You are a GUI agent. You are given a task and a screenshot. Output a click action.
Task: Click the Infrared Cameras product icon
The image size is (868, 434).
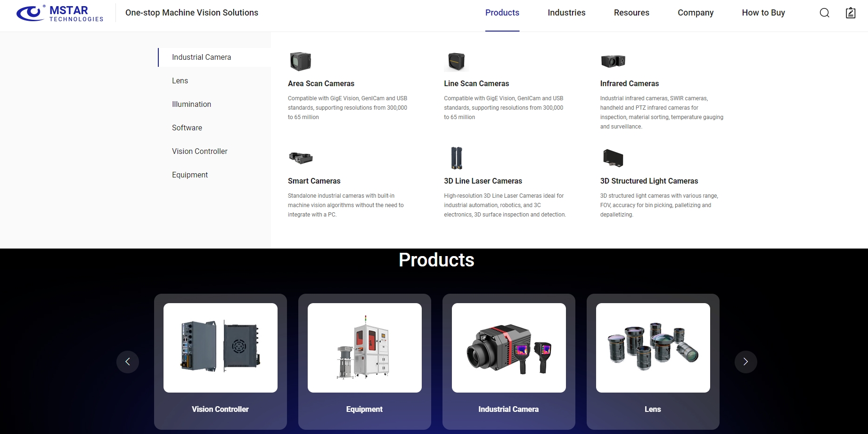(613, 61)
